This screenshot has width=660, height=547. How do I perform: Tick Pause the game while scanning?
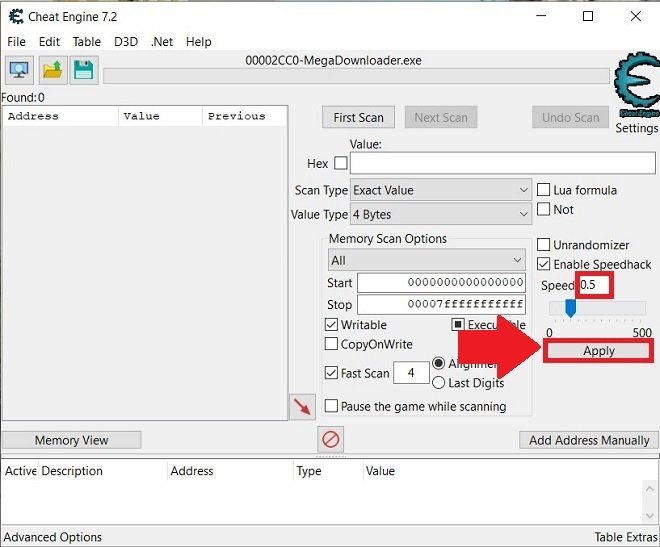pyautogui.click(x=331, y=406)
